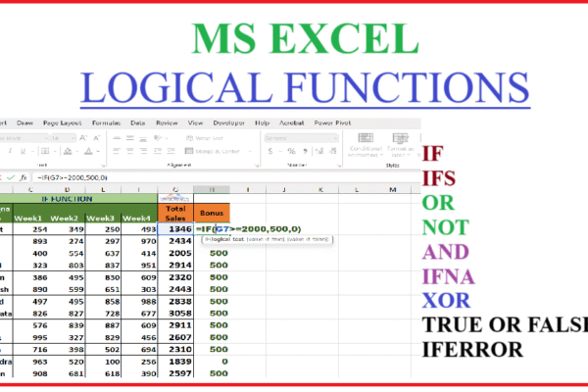Apply Accounting Number Format dollar icon
Screen dimensions: 588x392
[x=270, y=151]
